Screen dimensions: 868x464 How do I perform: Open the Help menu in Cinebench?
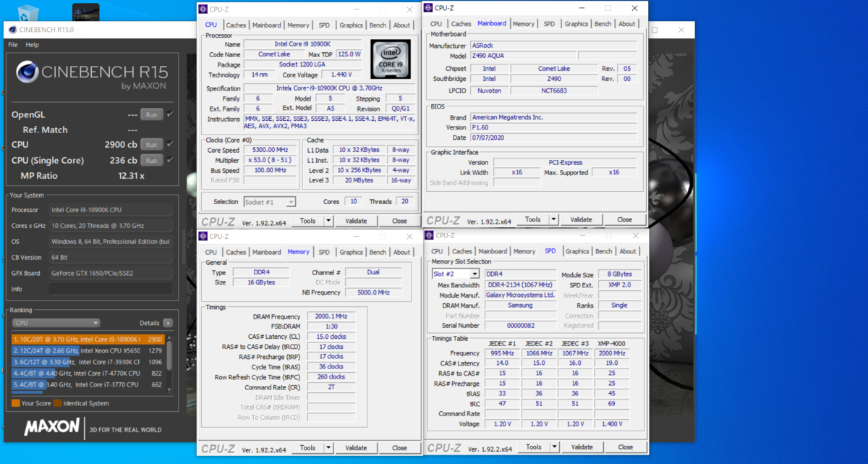(33, 45)
